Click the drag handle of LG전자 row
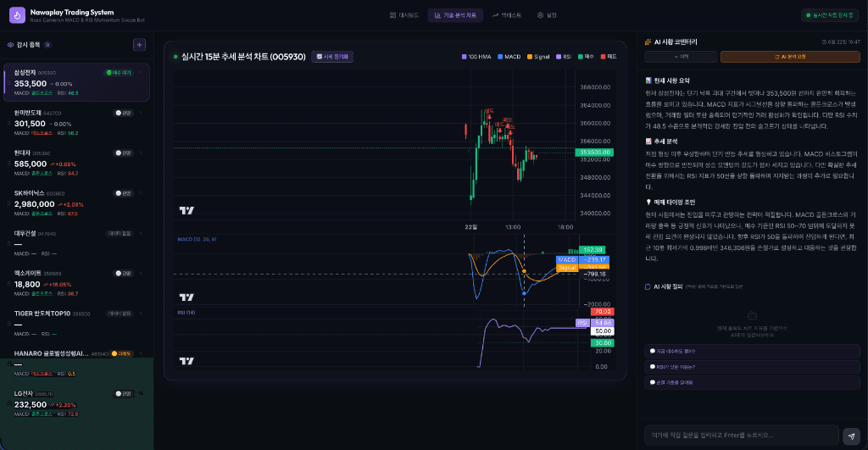The image size is (868, 450). coord(8,404)
